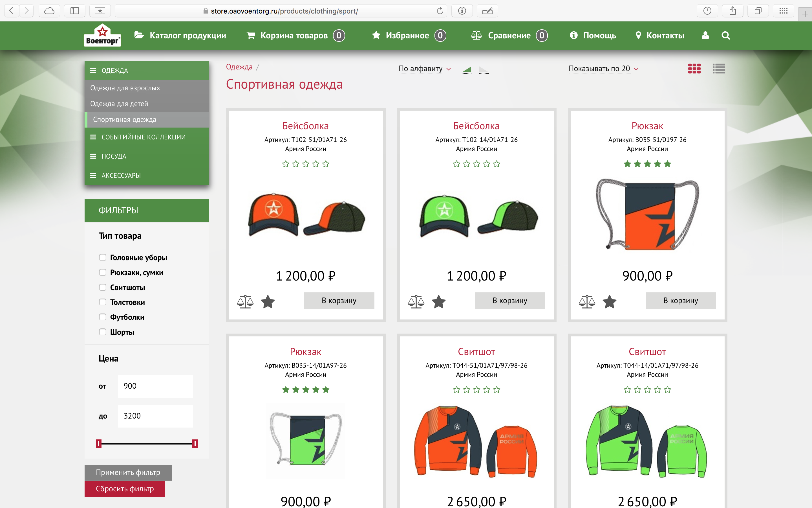Show all tabs overview
The image size is (812, 508).
[758, 11]
